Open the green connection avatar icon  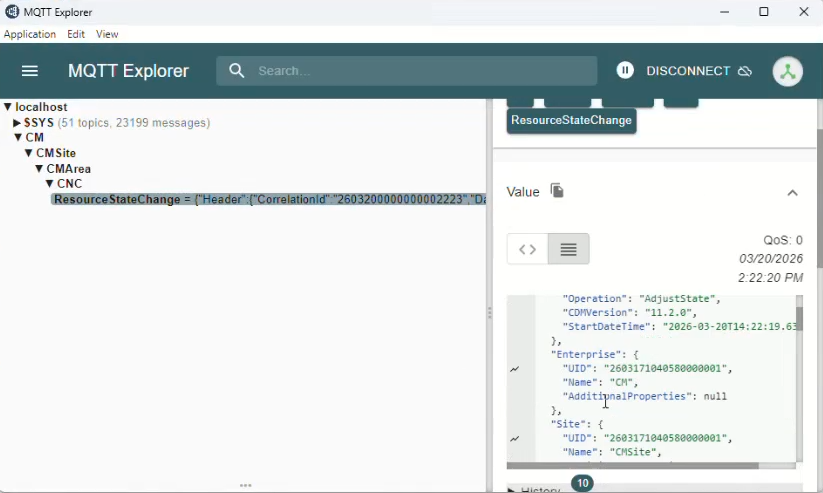pyautogui.click(x=788, y=71)
